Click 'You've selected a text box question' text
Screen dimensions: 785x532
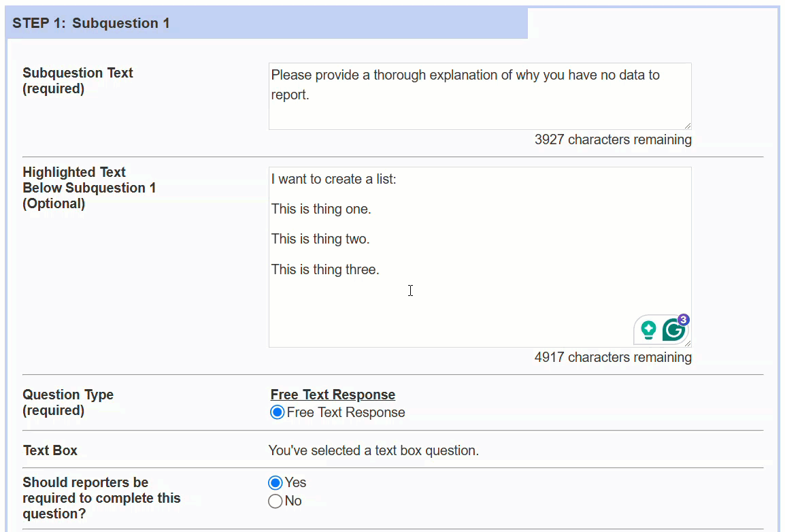[x=373, y=450]
